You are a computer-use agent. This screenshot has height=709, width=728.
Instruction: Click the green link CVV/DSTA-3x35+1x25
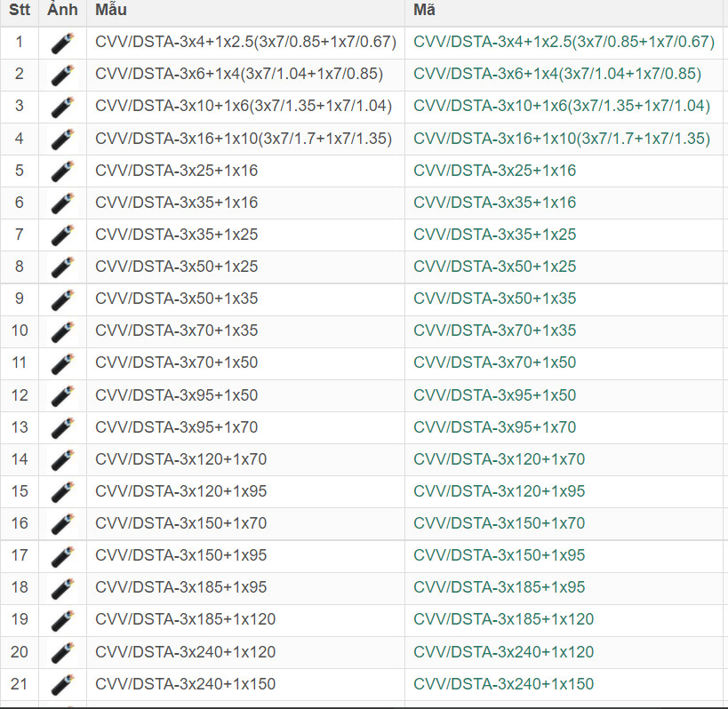click(494, 235)
